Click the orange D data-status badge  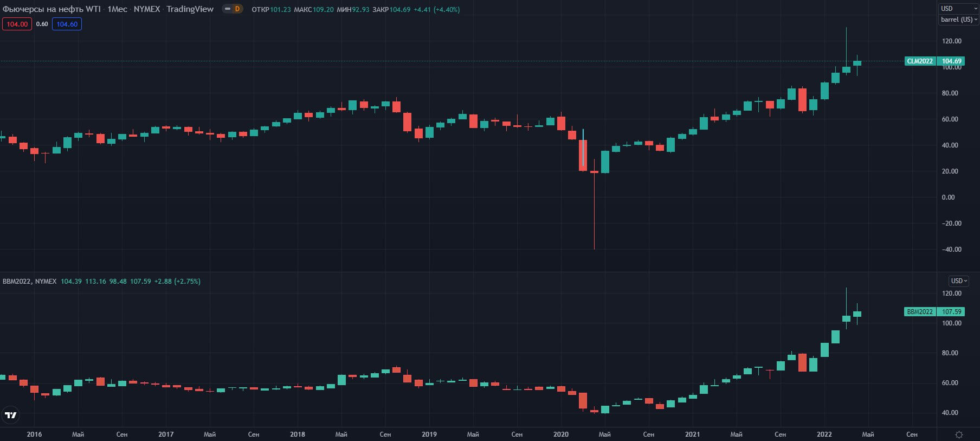237,9
